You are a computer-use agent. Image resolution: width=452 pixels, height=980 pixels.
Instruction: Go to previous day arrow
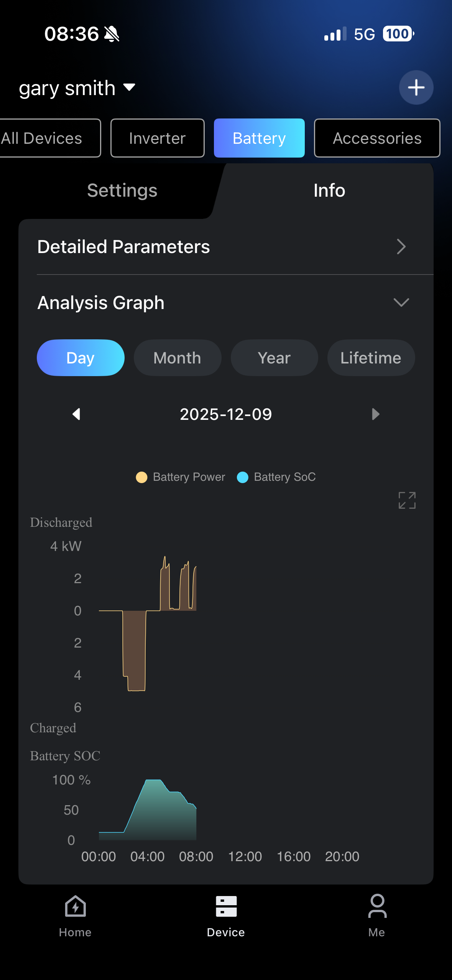click(76, 414)
